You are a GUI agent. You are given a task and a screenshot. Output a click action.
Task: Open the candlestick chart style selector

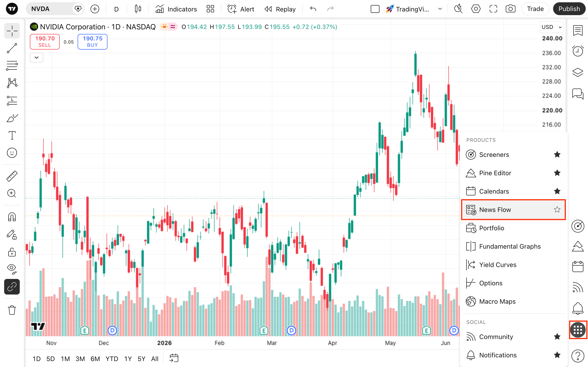coord(138,9)
